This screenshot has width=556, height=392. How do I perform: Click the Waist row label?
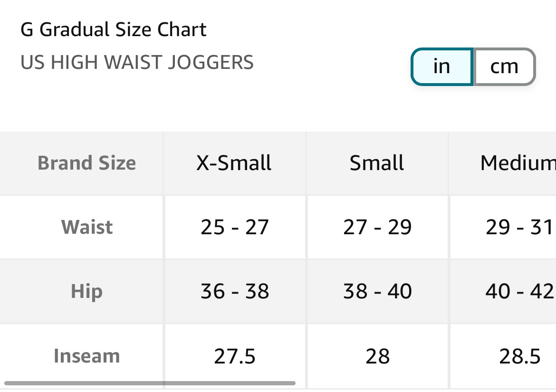click(x=87, y=227)
